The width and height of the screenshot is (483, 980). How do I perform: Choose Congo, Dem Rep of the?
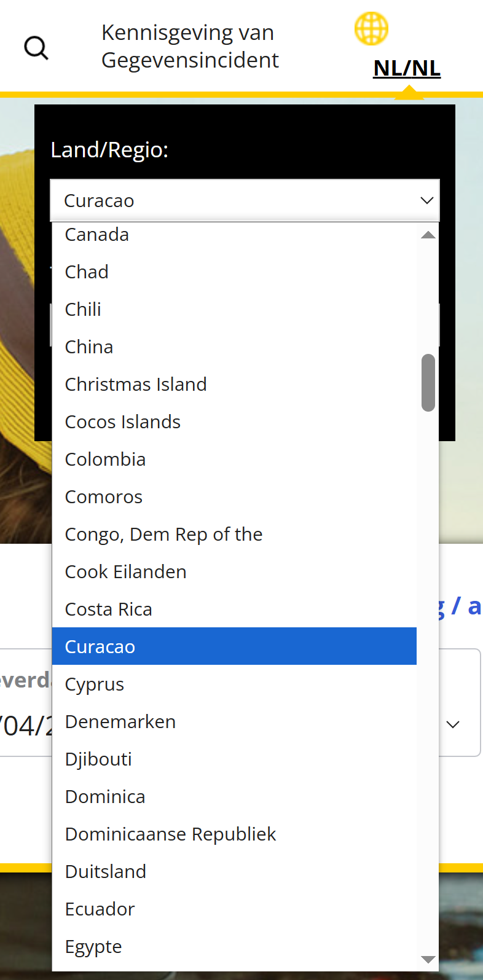(163, 535)
